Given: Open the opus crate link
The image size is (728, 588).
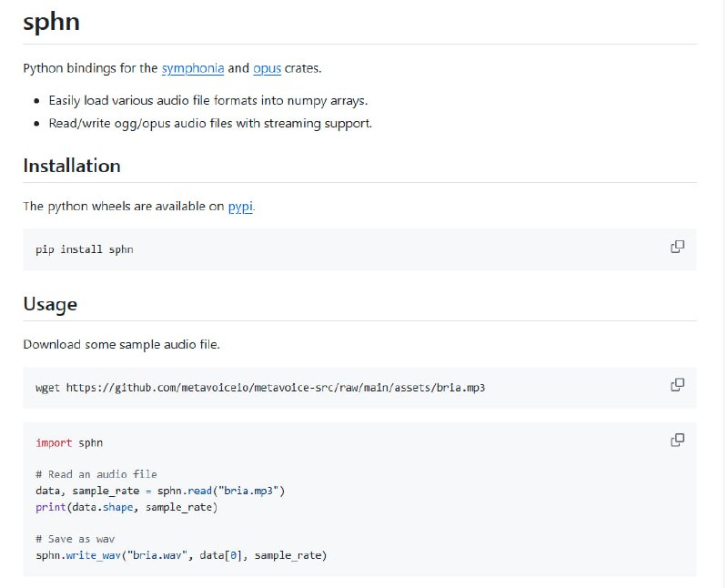Looking at the screenshot, I should (267, 68).
